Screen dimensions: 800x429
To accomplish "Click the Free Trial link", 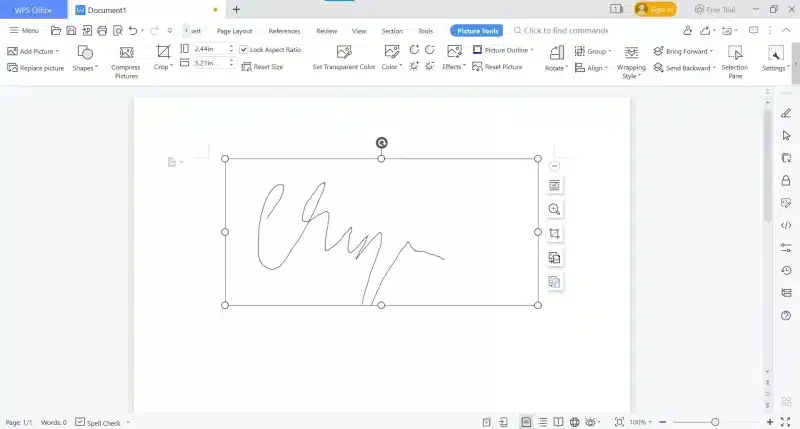I will 715,9.
